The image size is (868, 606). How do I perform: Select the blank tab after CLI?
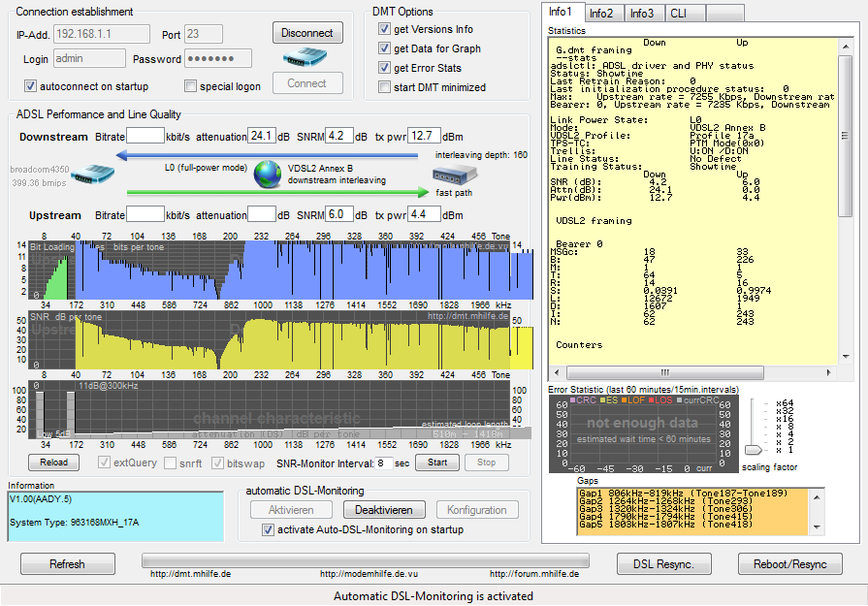725,14
